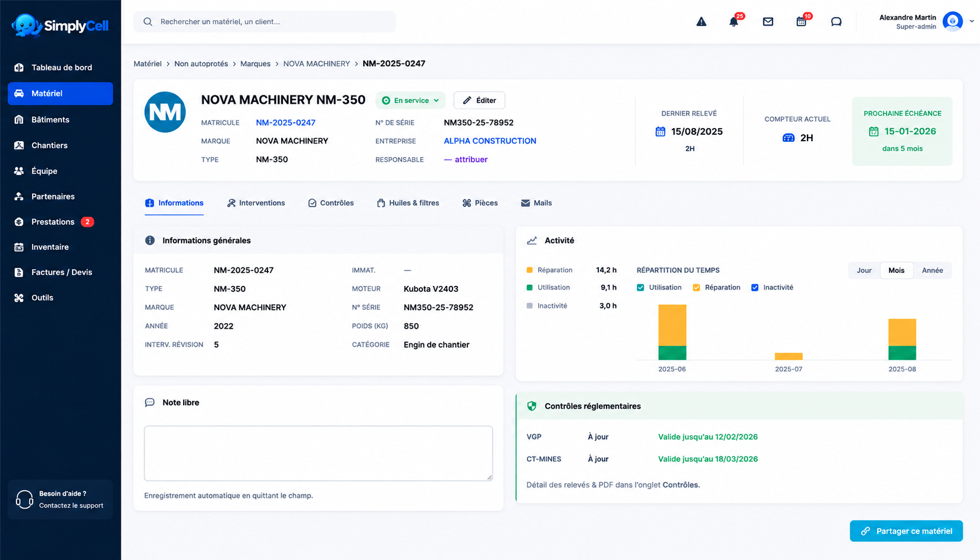980x560 pixels.
Task: Click the Informations générales info icon
Action: 150,240
